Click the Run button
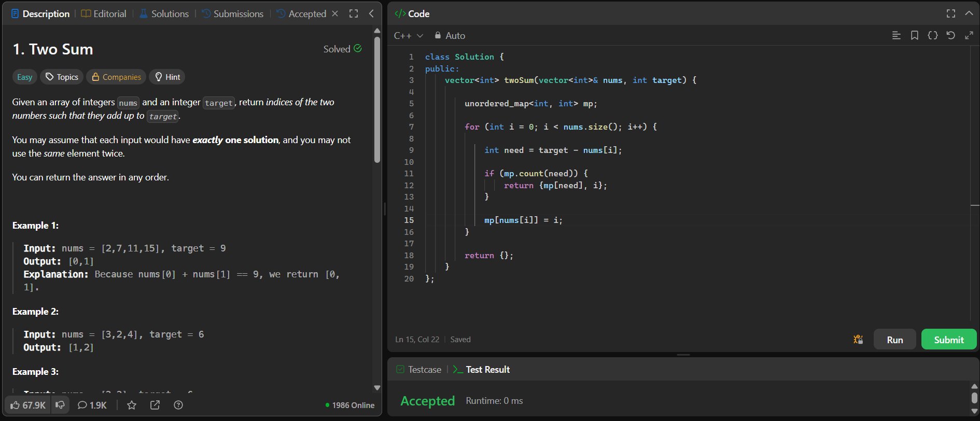 (894, 340)
